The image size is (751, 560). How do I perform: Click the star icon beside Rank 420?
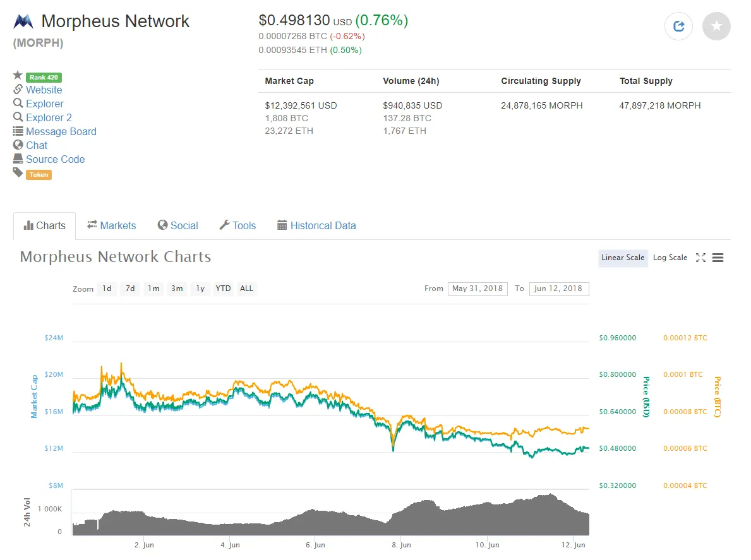18,75
